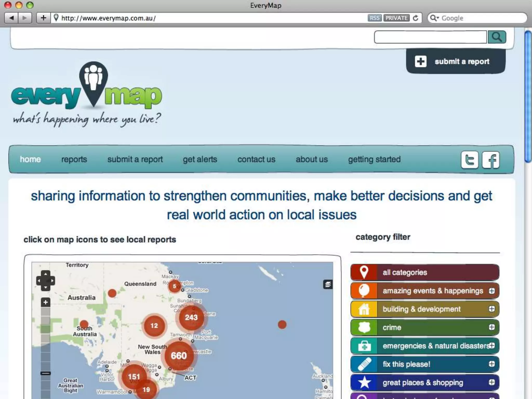Click the map pan direction control
The image size is (532, 399).
tap(45, 281)
